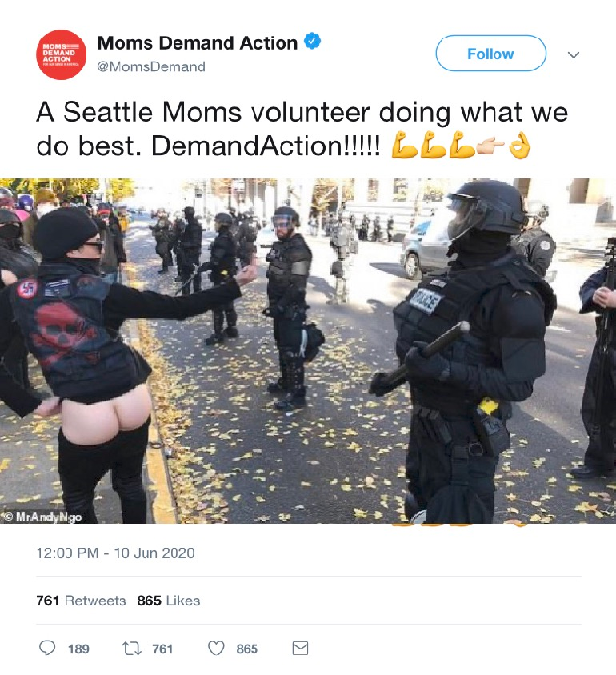Viewport: 616px width, 675px height.
Task: Click the retweet arrows icon
Action: coord(131,648)
